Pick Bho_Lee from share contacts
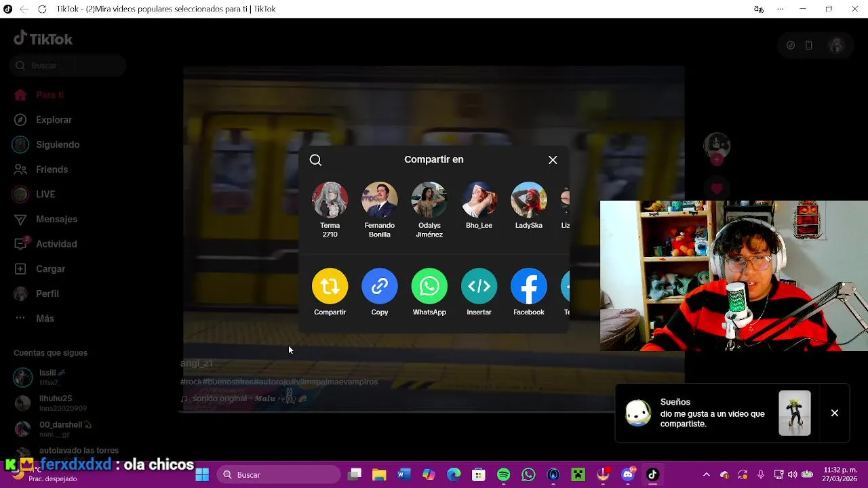The width and height of the screenshot is (868, 488). (x=479, y=200)
